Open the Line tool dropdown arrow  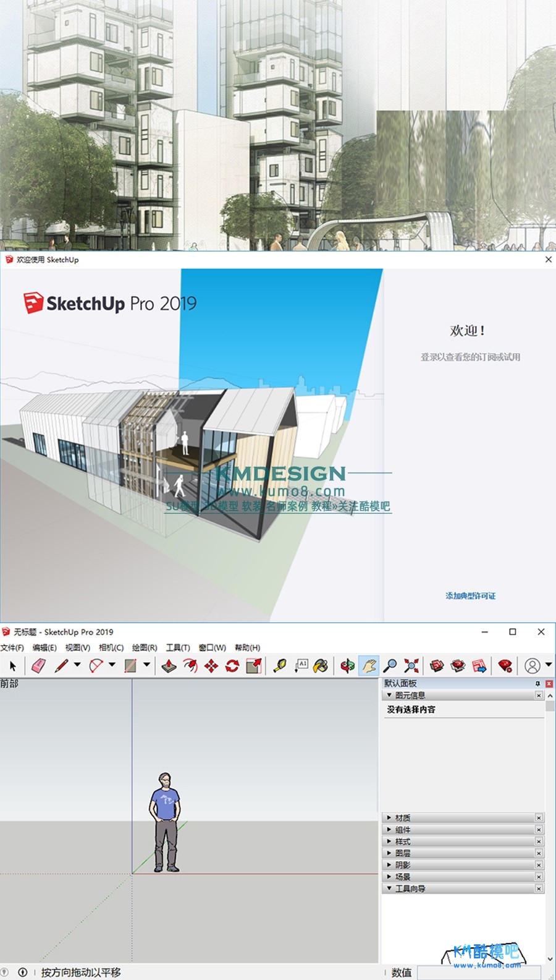tap(77, 665)
